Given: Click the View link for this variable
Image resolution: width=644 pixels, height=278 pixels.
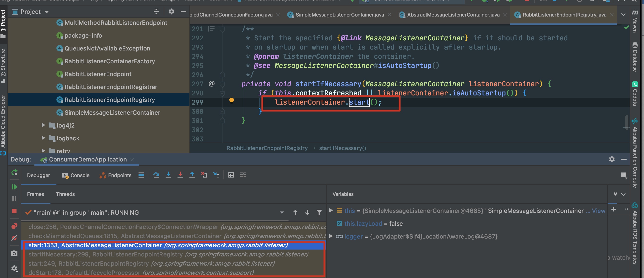Looking at the screenshot, I should (x=599, y=211).
